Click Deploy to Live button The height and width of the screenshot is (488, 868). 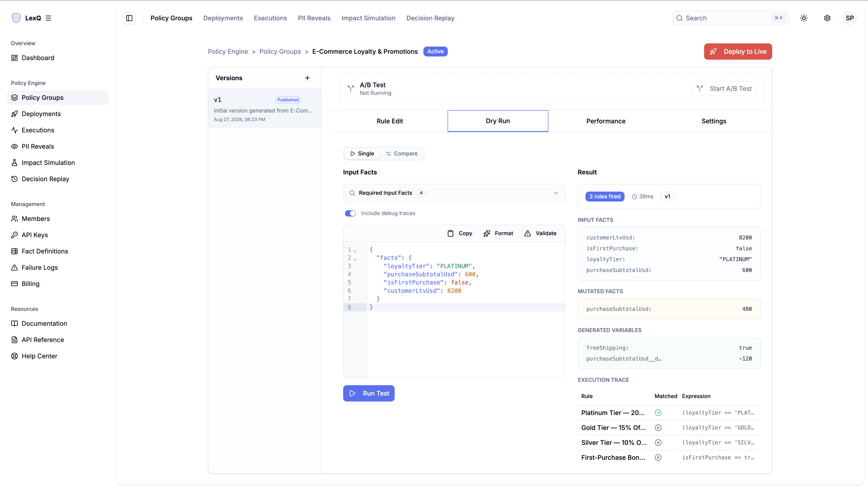point(738,52)
